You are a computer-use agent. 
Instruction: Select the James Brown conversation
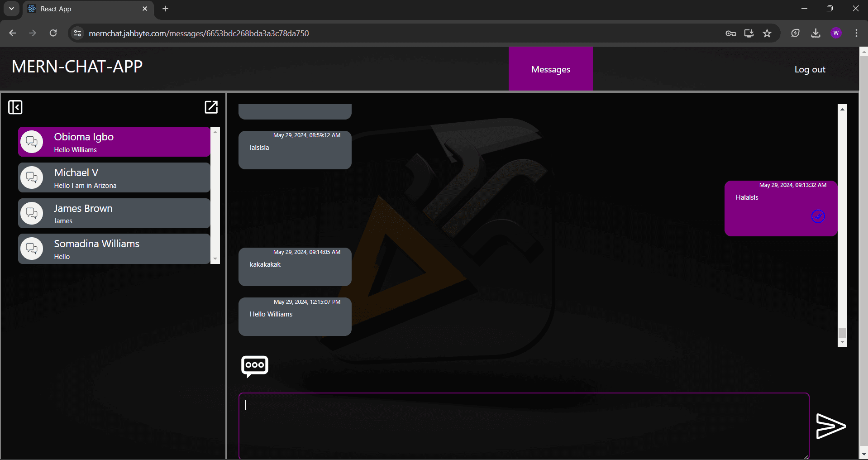pos(114,213)
